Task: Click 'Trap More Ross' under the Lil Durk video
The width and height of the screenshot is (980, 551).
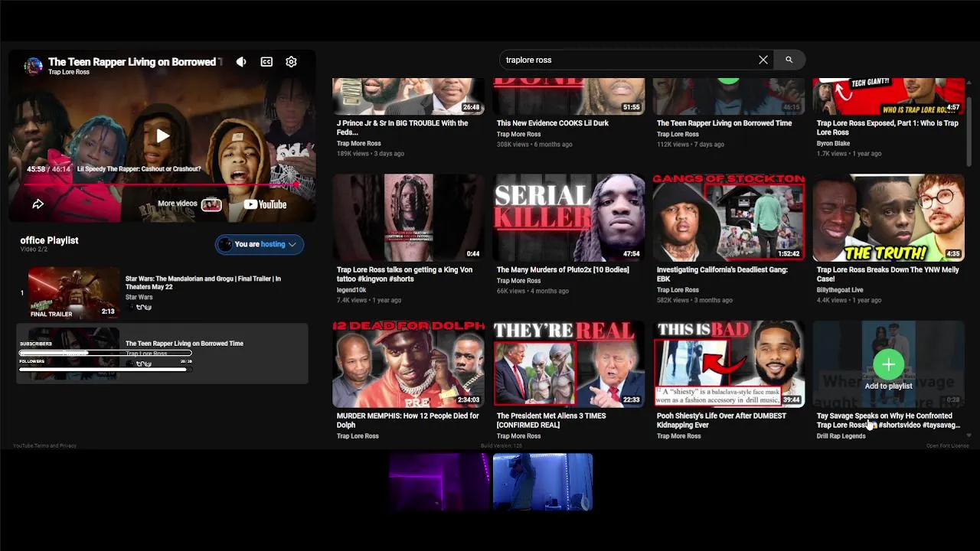Action: coord(518,135)
